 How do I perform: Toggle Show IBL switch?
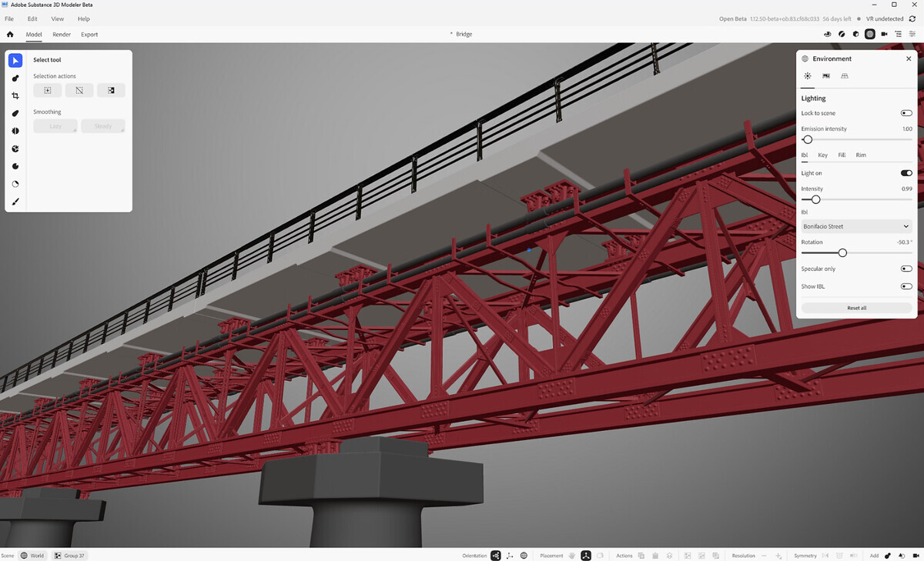(x=906, y=286)
